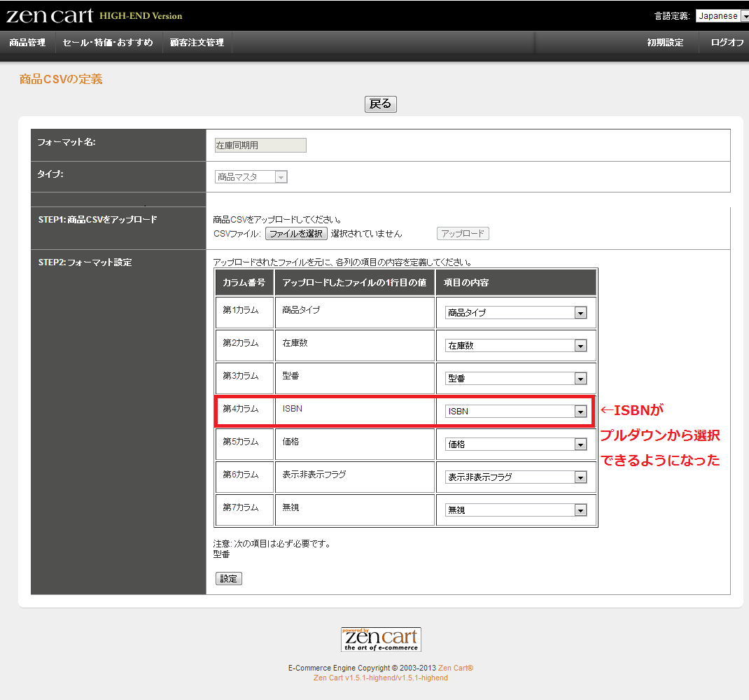749x700 pixels.
Task: Expand the 価格 column dropdown
Action: tap(516, 444)
